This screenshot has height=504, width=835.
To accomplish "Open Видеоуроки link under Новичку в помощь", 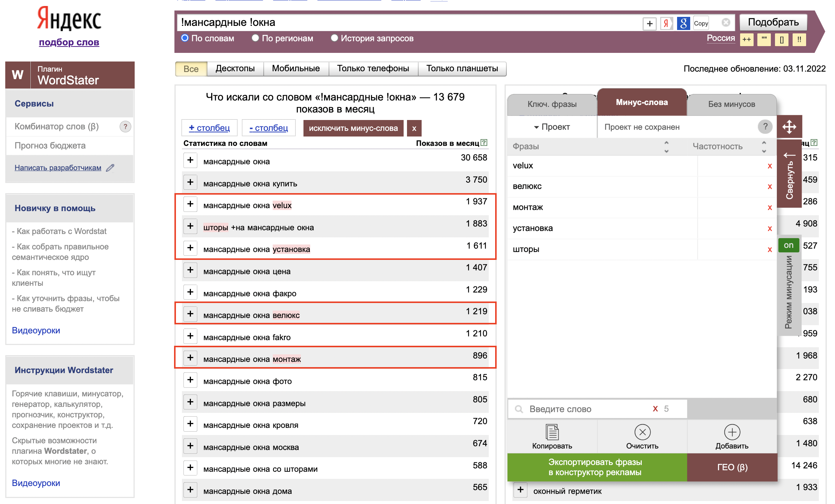I will pos(36,330).
